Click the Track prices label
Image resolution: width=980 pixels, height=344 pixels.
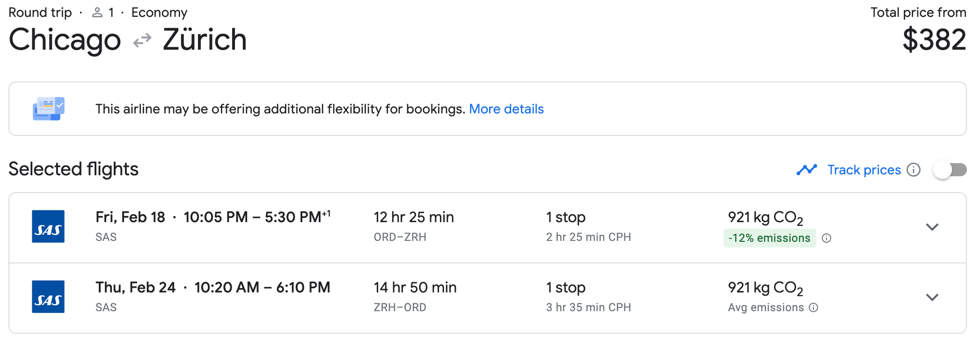[864, 170]
